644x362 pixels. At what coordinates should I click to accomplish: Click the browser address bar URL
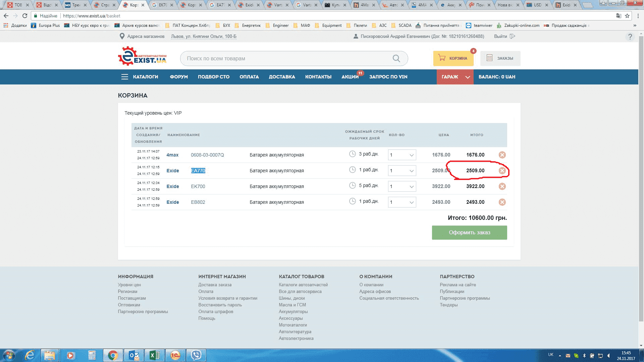point(92,16)
